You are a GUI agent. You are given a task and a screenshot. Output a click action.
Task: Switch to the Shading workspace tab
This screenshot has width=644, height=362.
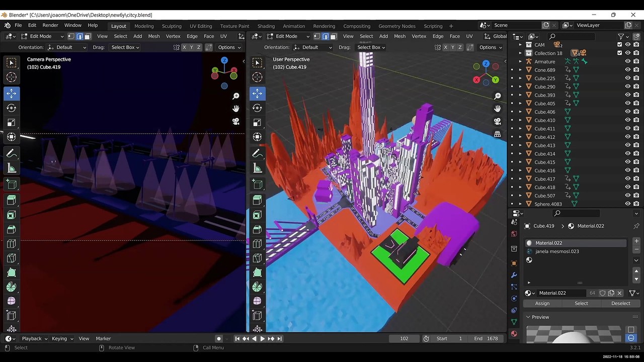(x=266, y=26)
